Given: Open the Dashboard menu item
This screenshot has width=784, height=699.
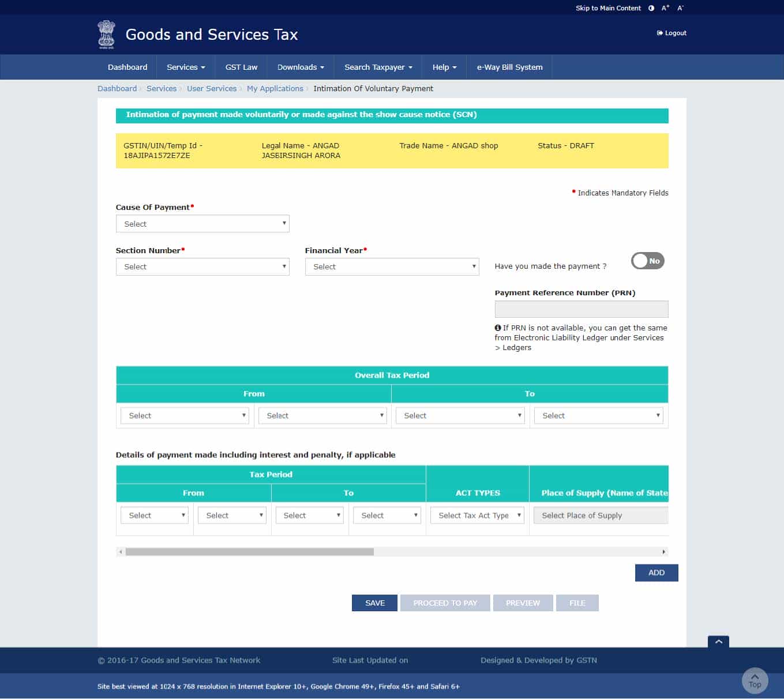Looking at the screenshot, I should tap(127, 67).
